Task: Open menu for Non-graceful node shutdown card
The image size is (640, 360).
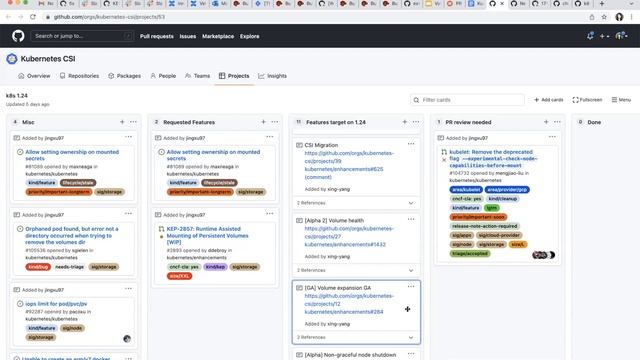Action: point(411,354)
